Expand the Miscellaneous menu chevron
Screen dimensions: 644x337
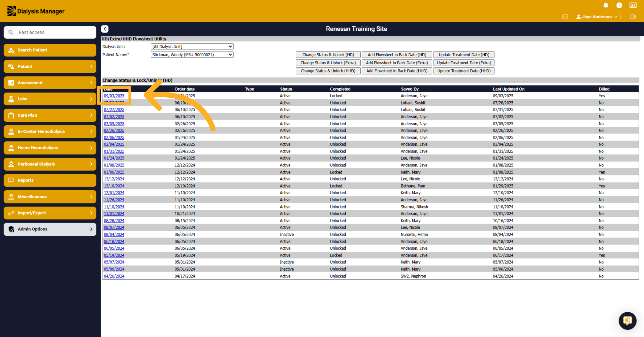pos(91,197)
